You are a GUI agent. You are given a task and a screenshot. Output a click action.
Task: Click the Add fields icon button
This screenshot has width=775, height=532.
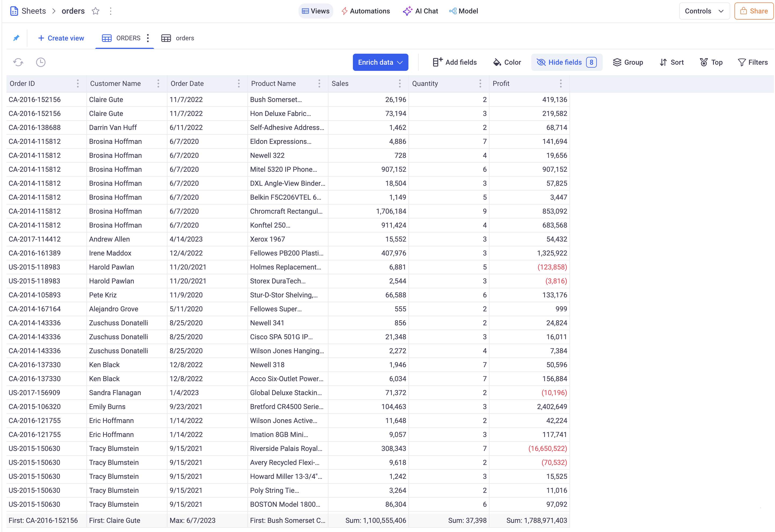(x=455, y=62)
